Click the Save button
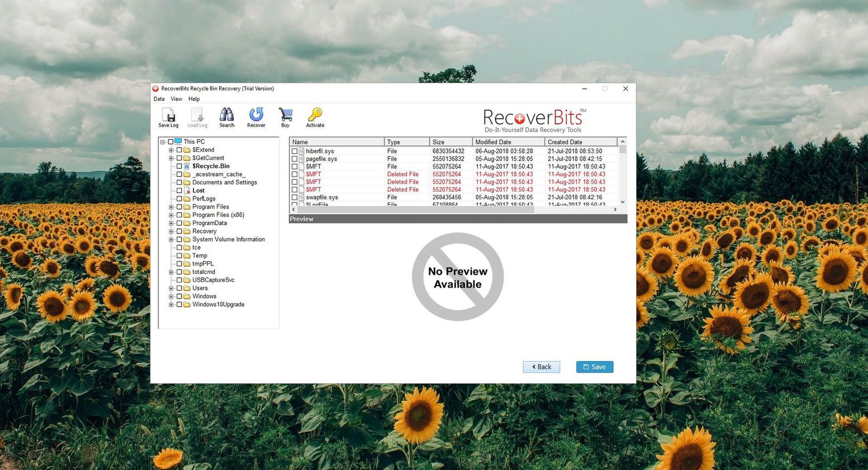 click(x=594, y=367)
